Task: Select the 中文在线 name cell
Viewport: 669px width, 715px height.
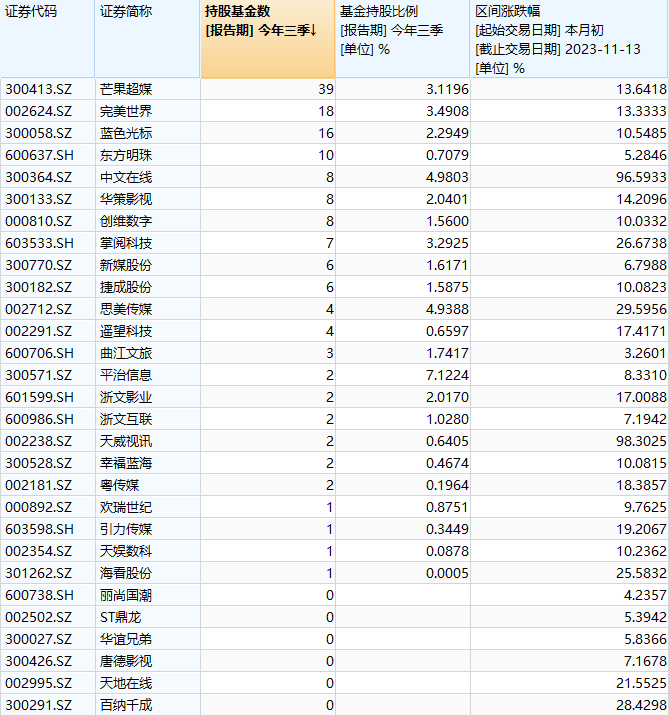Action: coord(126,178)
